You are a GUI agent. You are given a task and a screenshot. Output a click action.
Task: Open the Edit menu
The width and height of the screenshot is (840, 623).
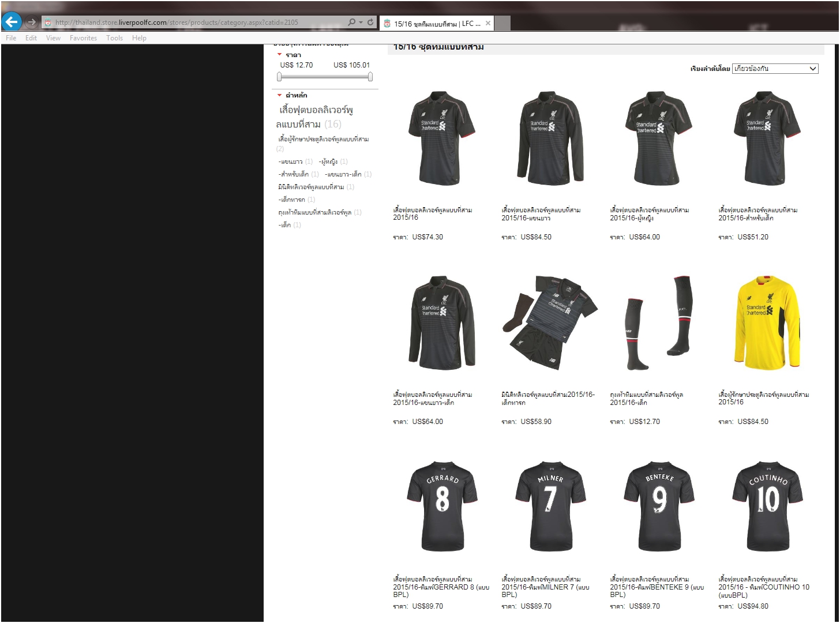pos(31,38)
